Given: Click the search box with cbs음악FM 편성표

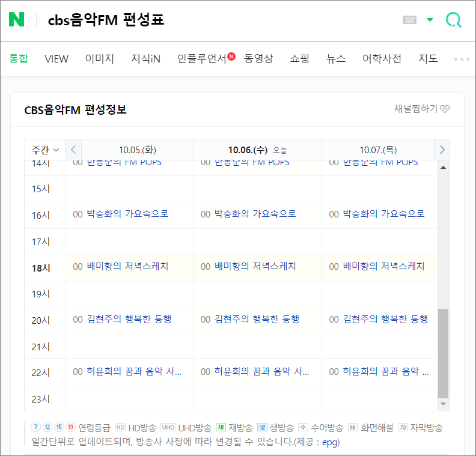Looking at the screenshot, I should tap(106, 20).
